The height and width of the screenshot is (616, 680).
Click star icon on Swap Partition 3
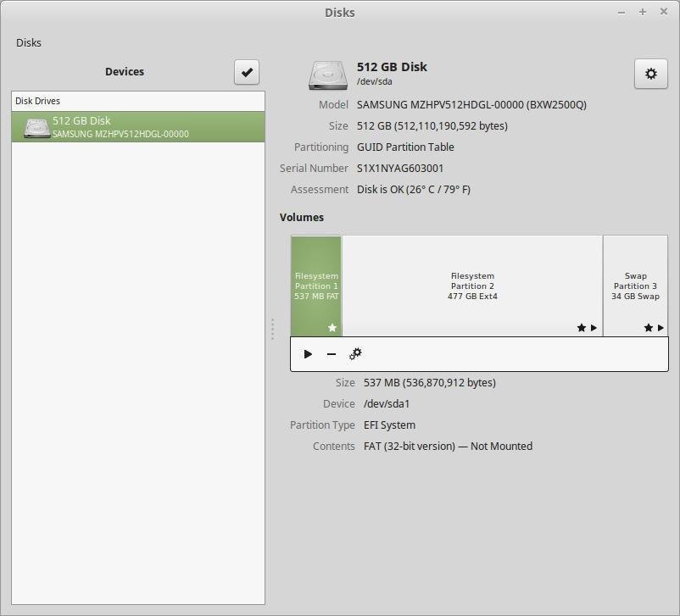pos(649,328)
